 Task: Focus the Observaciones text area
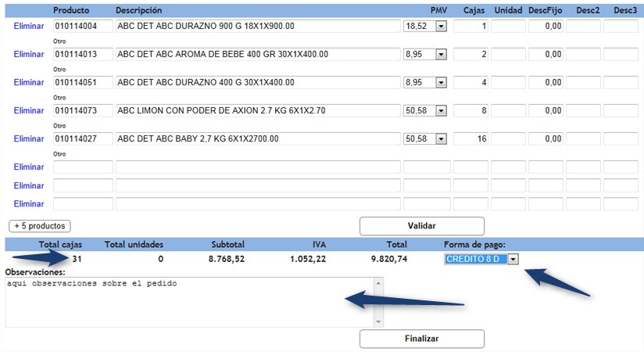coord(189,302)
